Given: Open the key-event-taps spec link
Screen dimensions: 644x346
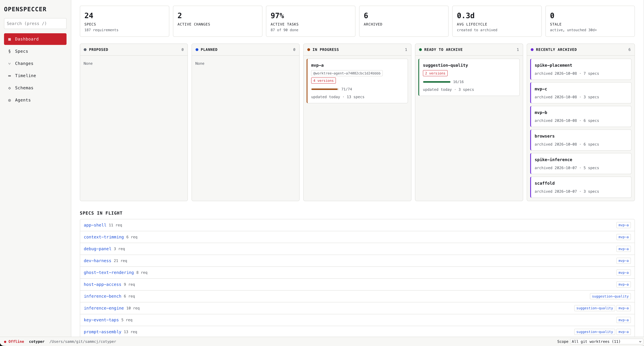Looking at the screenshot, I should (x=101, y=320).
